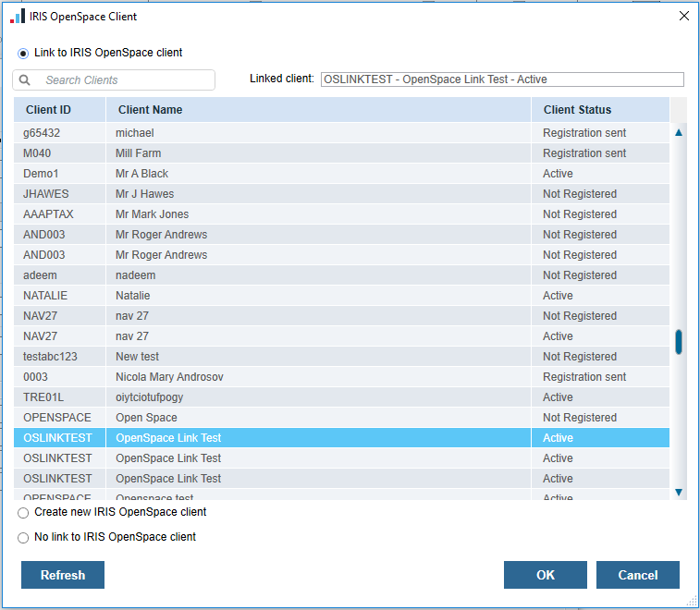Select client ID JHAWES
The image size is (700, 610).
click(46, 194)
